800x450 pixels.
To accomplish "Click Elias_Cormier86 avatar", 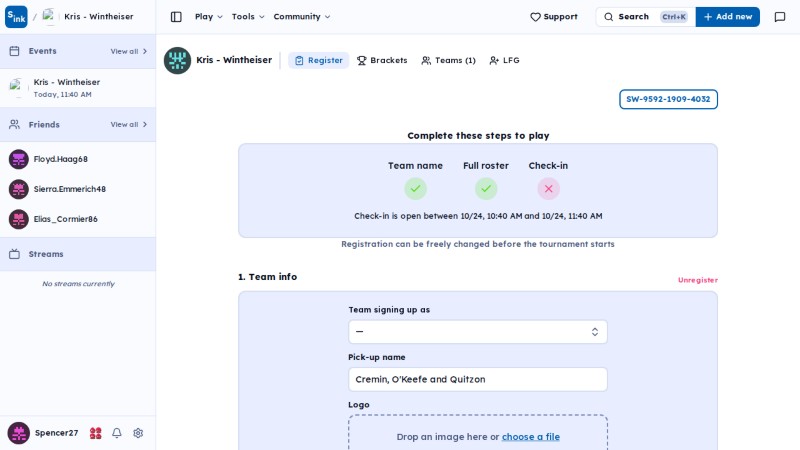I will [x=18, y=219].
